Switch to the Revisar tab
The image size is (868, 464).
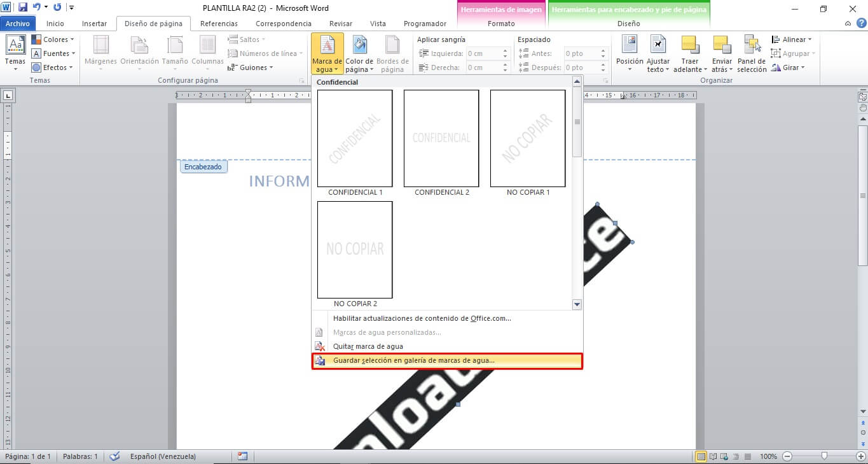click(x=341, y=24)
